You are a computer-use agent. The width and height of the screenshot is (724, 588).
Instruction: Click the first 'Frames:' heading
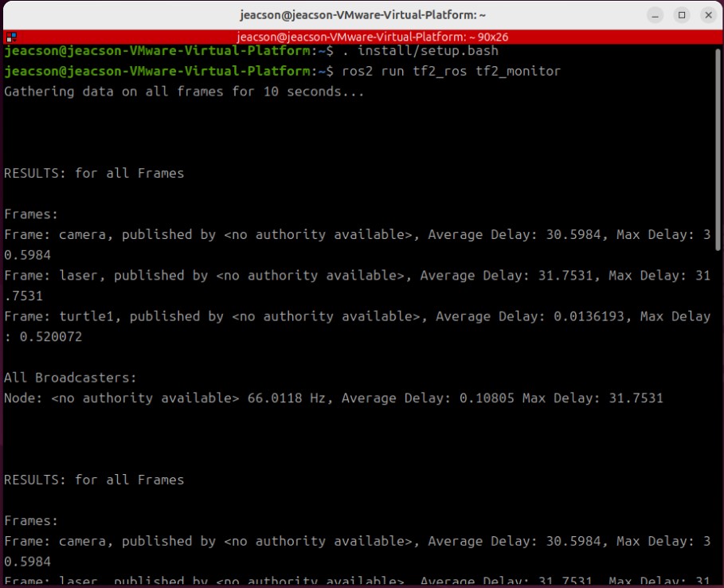(32, 214)
